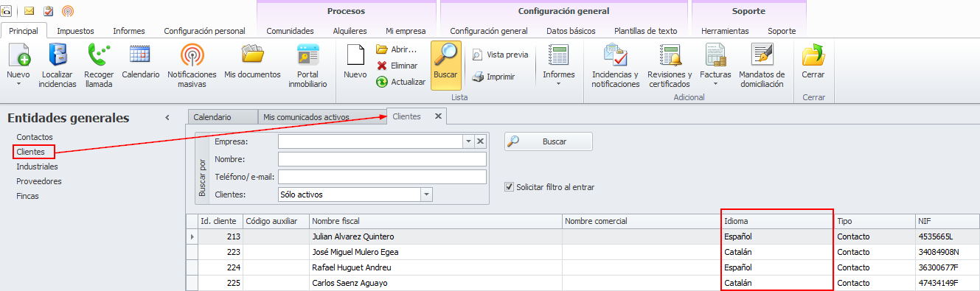This screenshot has height=291, width=980.
Task: Click the Nombre input field
Action: (382, 159)
